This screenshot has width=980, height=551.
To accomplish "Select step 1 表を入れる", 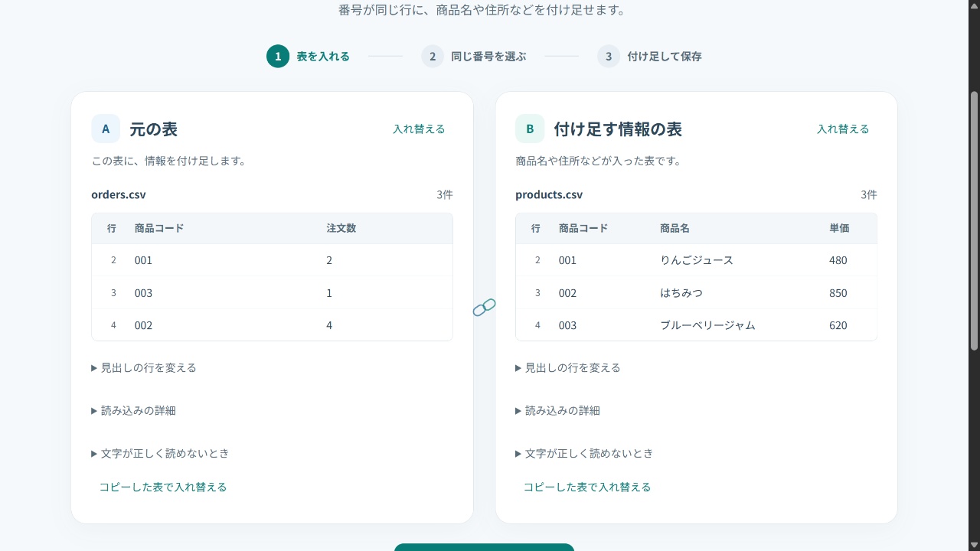I will (x=308, y=56).
